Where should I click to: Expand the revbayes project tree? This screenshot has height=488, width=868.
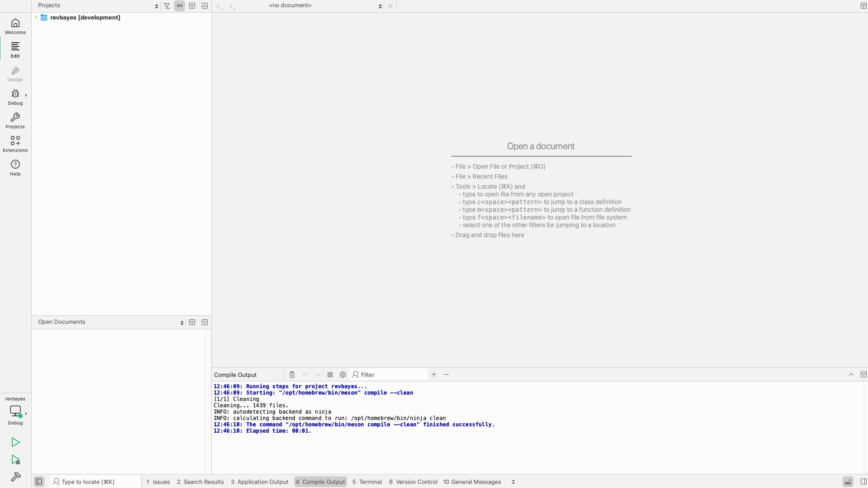pos(36,17)
